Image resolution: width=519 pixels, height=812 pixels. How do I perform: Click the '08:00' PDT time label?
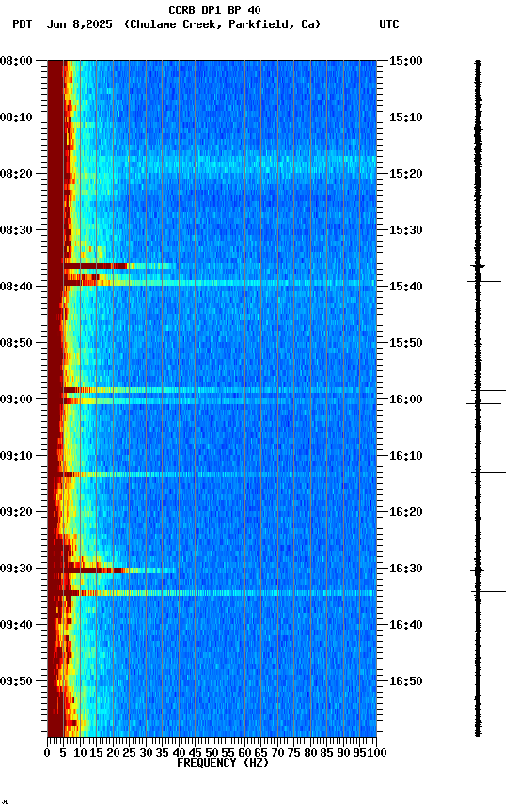(16, 61)
